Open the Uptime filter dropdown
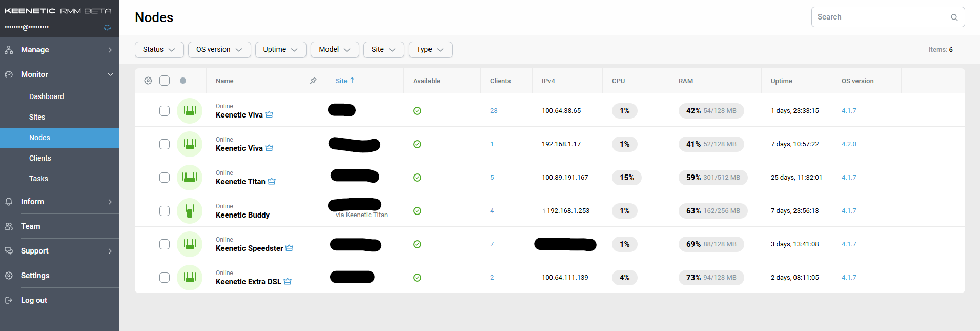980x331 pixels. pyautogui.click(x=281, y=50)
